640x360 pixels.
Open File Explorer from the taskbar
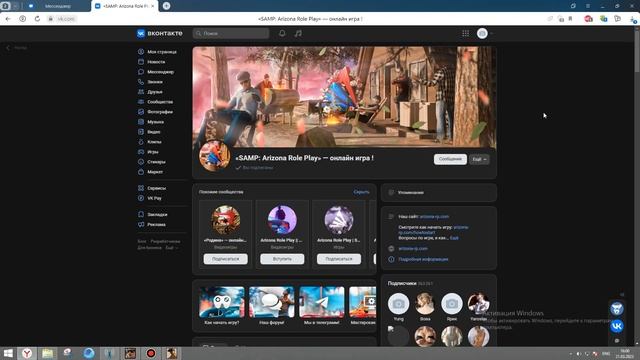coord(47,353)
